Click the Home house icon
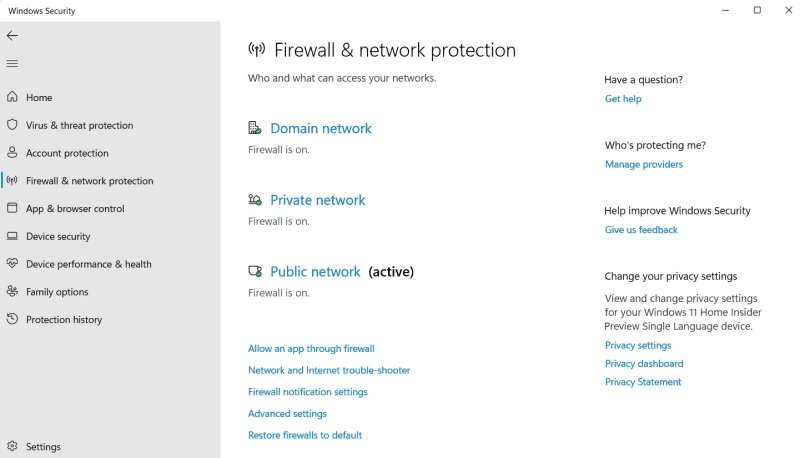The image size is (800, 458). pos(12,97)
